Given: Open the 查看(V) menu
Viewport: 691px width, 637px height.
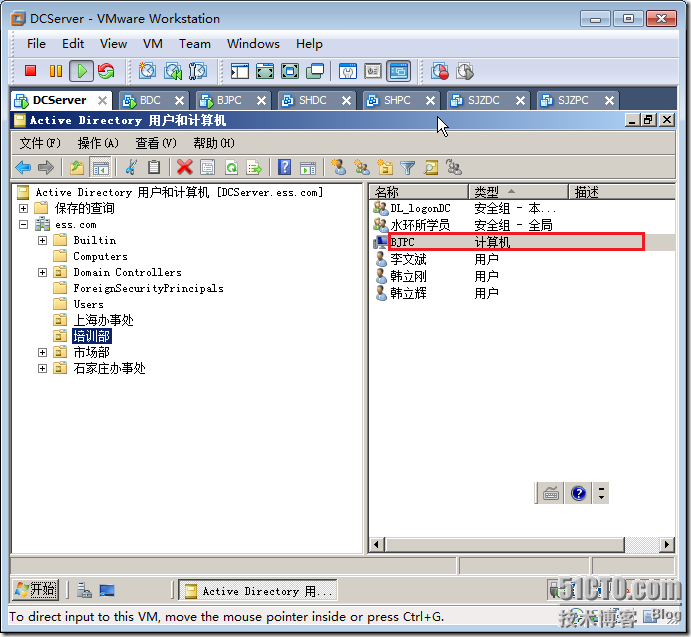Looking at the screenshot, I should click(x=156, y=143).
